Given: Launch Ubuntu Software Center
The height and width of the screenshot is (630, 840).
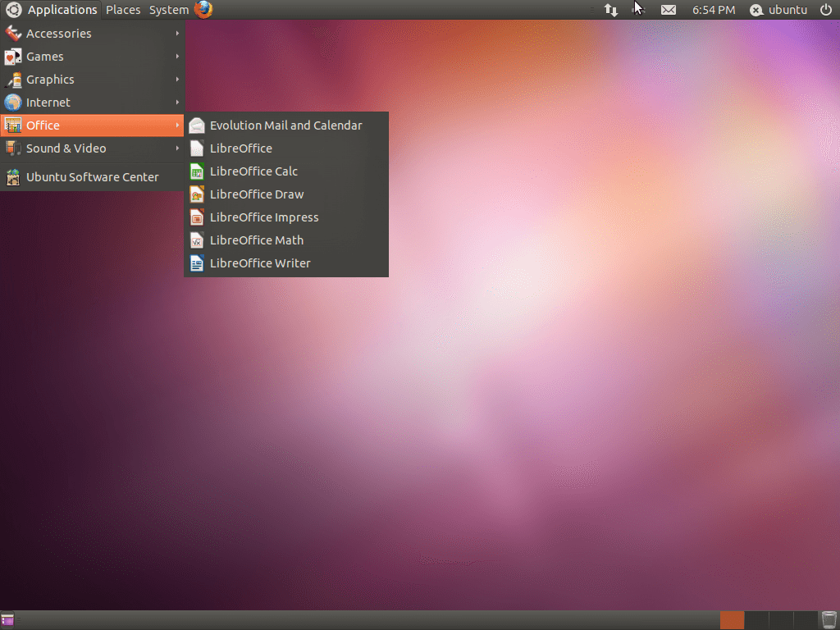Looking at the screenshot, I should [92, 177].
